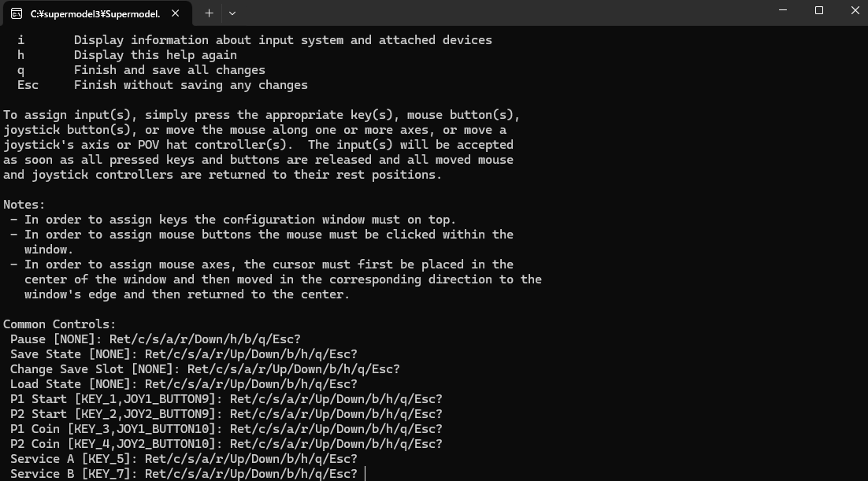This screenshot has height=481, width=868.
Task: Click the Pause [NONE] prompt line
Action: pos(155,339)
